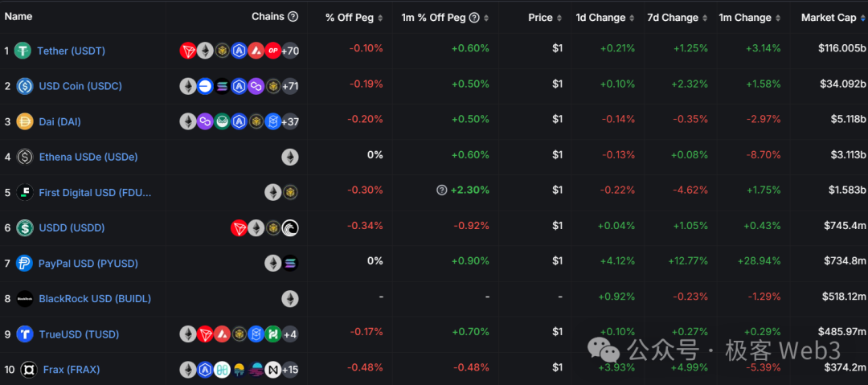Click the OP chain icon in Tether row
This screenshot has width=868, height=385.
(272, 51)
